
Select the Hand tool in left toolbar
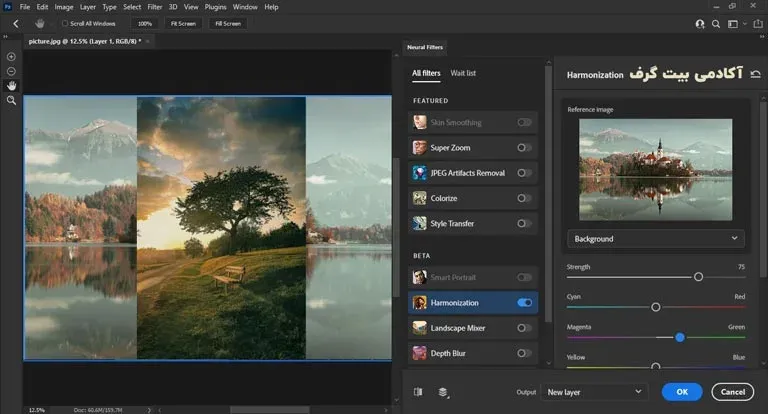11,86
